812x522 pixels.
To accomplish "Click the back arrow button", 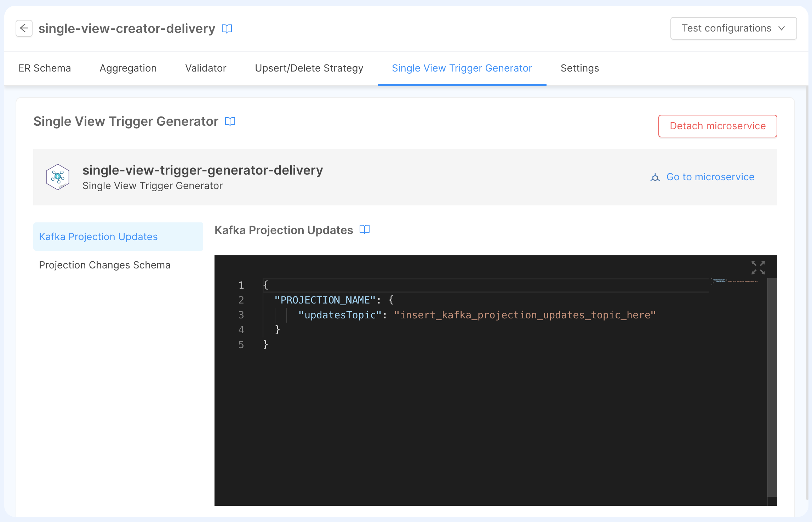I will (x=24, y=28).
